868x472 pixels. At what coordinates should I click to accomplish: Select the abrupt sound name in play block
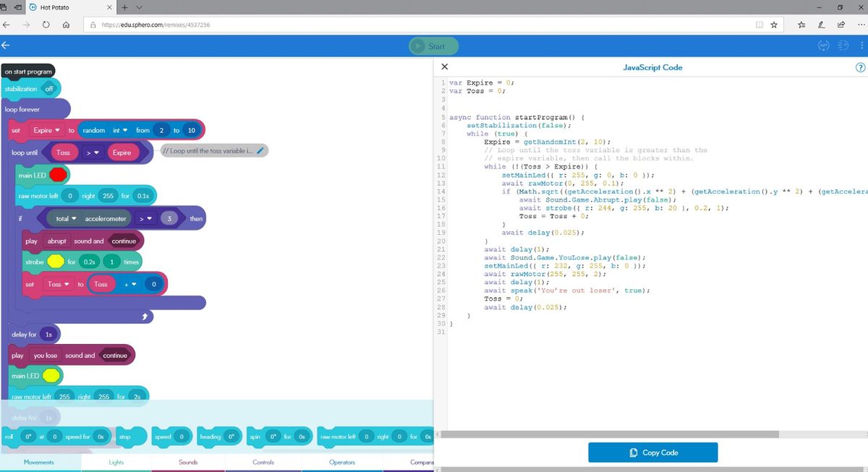56,241
